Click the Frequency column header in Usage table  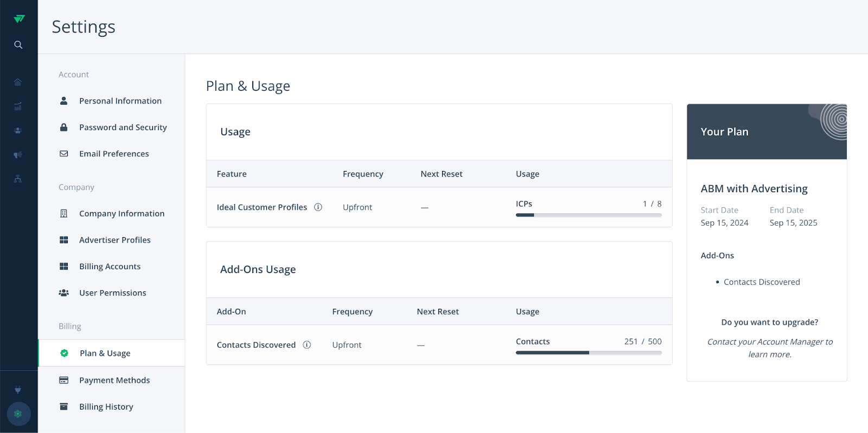[x=363, y=174]
